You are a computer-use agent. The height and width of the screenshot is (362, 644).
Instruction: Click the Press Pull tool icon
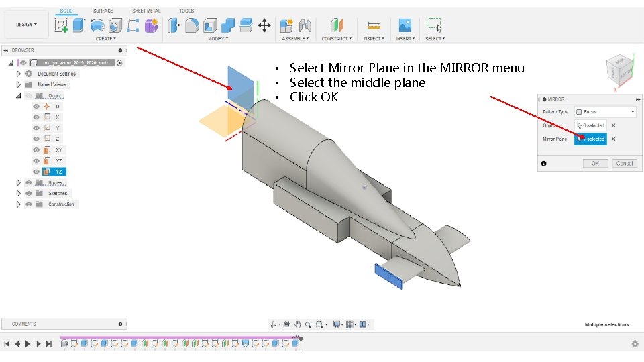174,25
